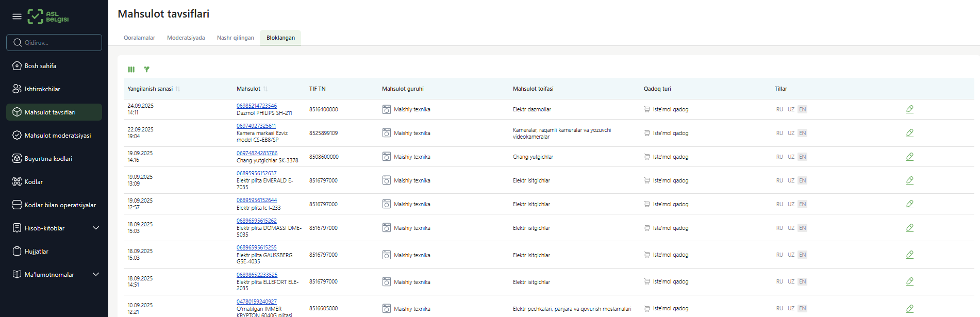
Task: Open the columns settings icon
Action: click(x=131, y=70)
